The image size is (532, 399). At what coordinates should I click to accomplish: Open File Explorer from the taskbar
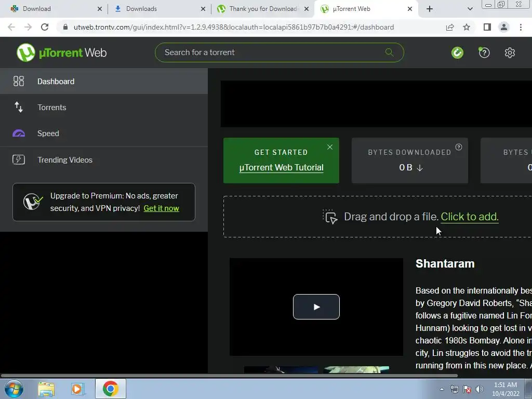[x=46, y=389]
